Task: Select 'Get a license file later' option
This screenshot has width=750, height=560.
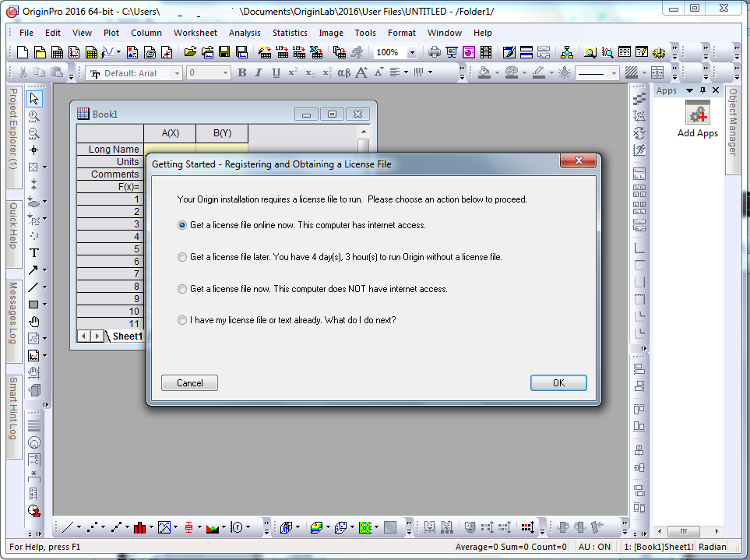Action: pos(182,257)
